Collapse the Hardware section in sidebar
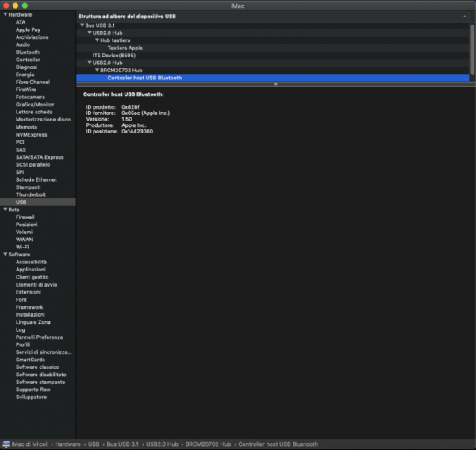Viewport: 476px width, 450px height. coord(5,14)
